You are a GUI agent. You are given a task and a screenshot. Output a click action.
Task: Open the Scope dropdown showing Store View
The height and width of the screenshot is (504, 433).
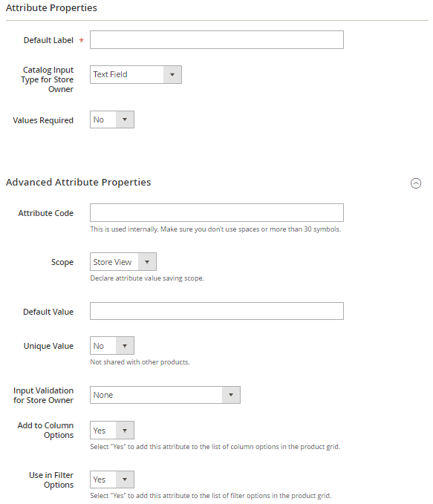[x=123, y=261]
